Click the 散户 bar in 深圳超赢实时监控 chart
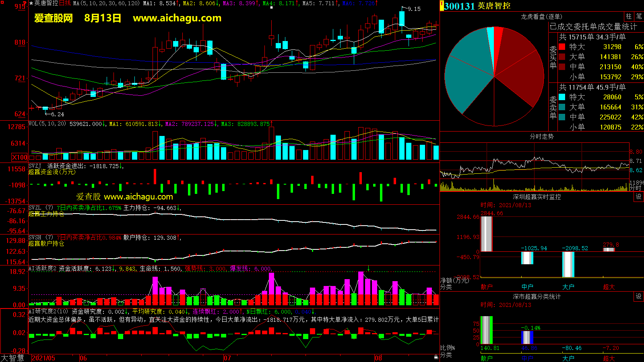644x362 pixels. (487, 234)
